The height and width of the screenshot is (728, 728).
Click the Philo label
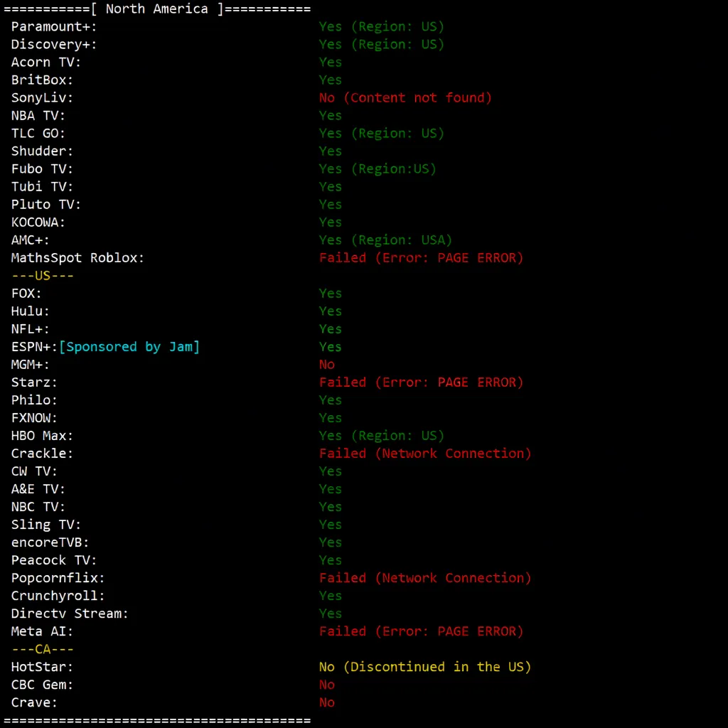click(34, 400)
